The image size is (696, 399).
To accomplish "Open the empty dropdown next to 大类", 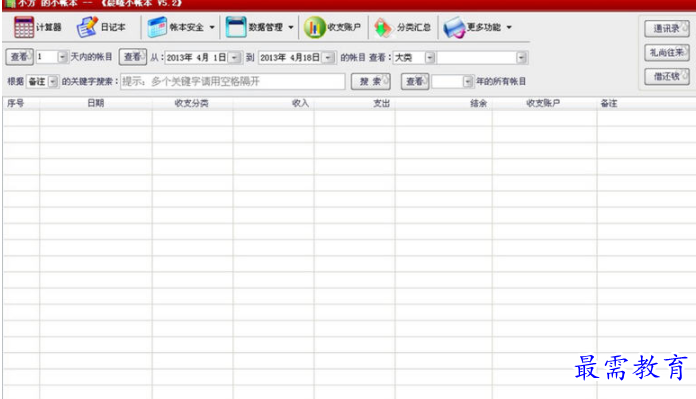I will 521,58.
